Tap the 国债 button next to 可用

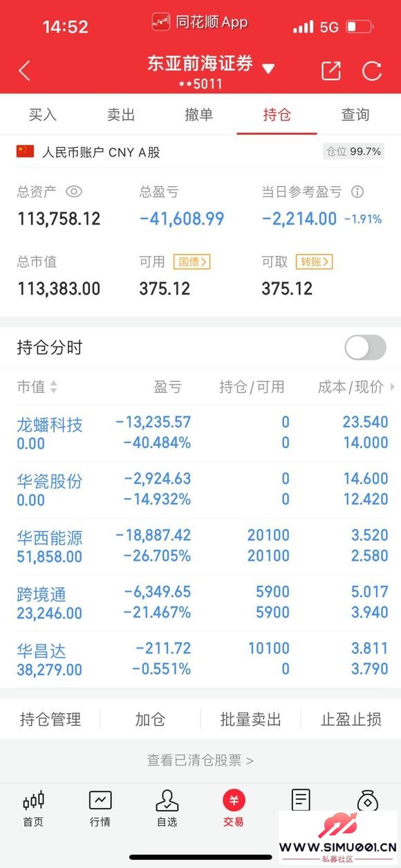point(192,261)
